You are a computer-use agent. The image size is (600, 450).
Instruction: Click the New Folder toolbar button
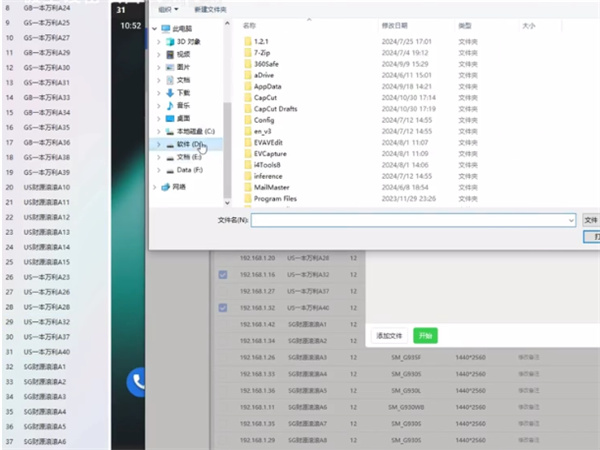coord(210,9)
